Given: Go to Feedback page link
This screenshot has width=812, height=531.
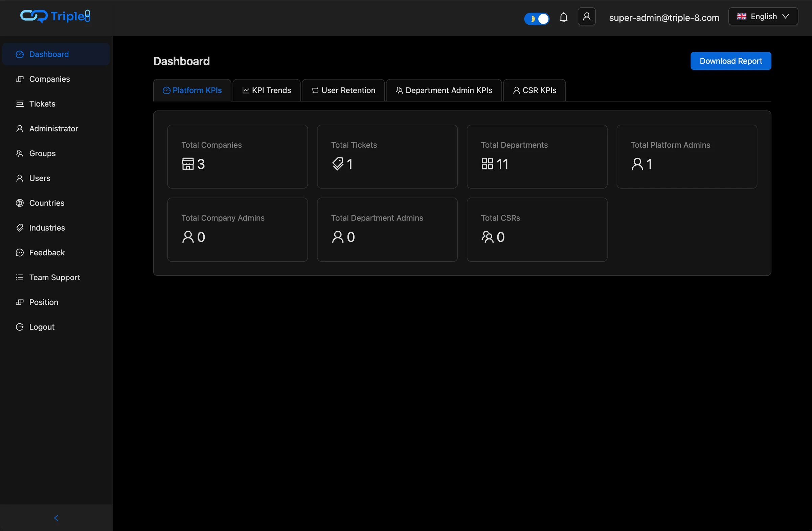Looking at the screenshot, I should pos(56,253).
